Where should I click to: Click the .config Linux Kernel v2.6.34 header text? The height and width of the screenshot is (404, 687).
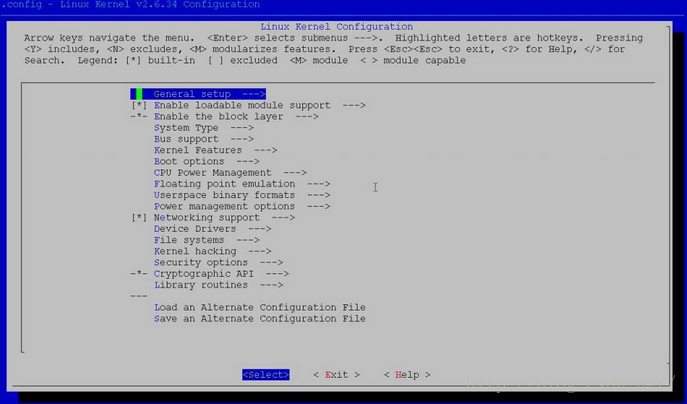coord(131,5)
